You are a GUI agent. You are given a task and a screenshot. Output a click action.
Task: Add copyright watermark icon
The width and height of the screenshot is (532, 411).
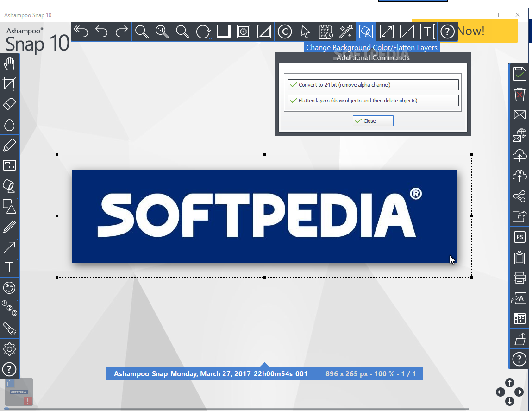(285, 32)
